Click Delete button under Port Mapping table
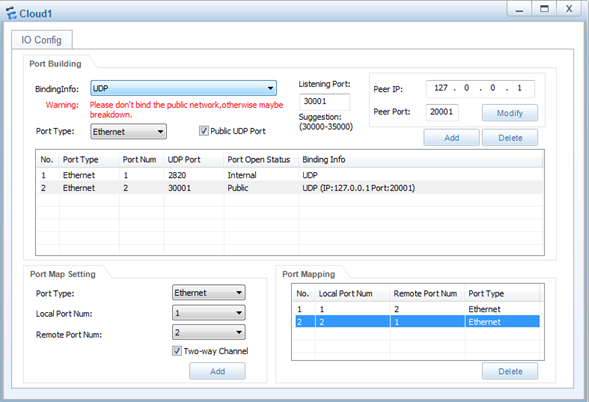The image size is (589, 402). coord(510,371)
